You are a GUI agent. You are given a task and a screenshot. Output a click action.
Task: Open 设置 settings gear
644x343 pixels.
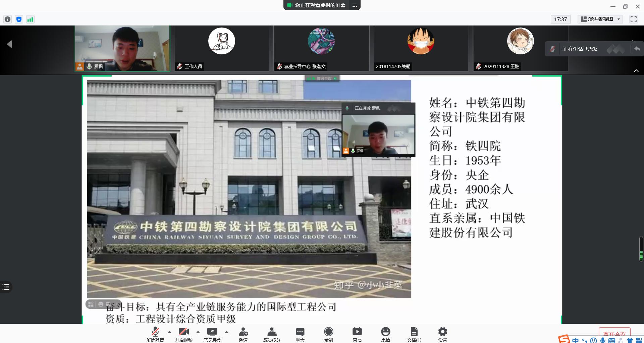point(442,334)
